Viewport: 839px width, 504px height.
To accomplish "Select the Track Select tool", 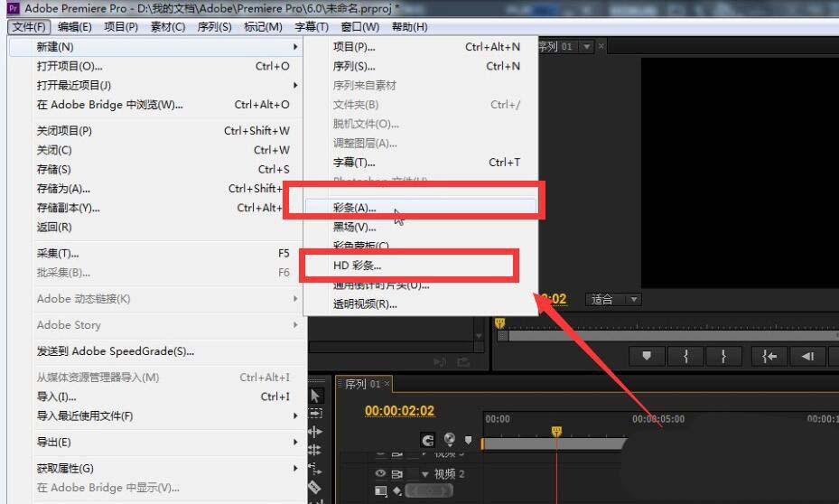I will pyautogui.click(x=315, y=413).
